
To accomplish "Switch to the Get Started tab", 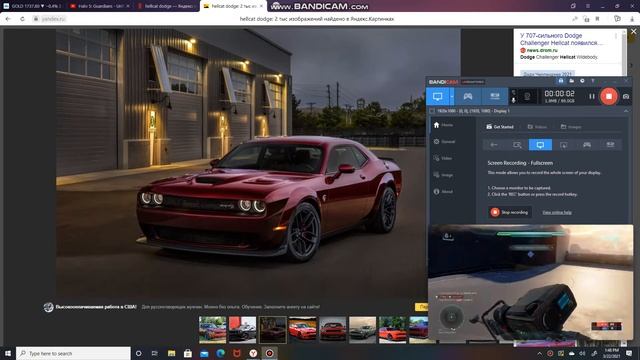I will [500, 127].
